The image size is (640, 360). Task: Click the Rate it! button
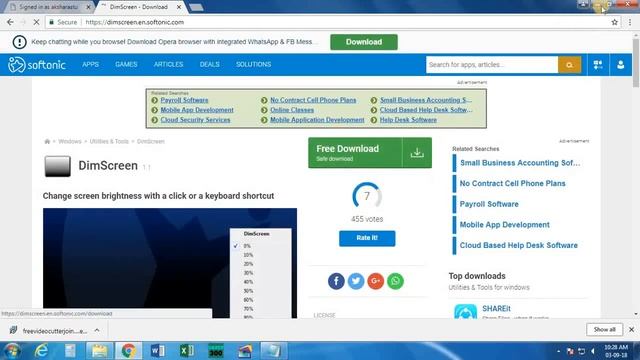coord(367,238)
